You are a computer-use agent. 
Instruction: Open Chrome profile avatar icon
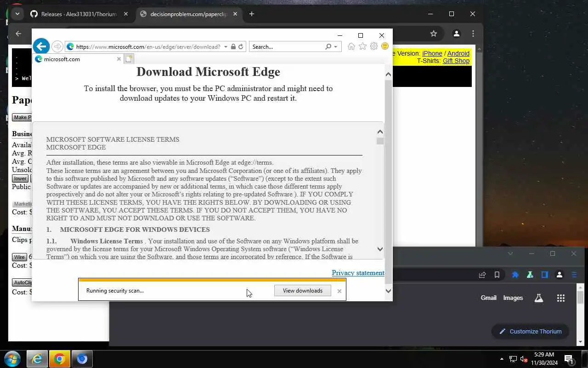[x=456, y=33]
